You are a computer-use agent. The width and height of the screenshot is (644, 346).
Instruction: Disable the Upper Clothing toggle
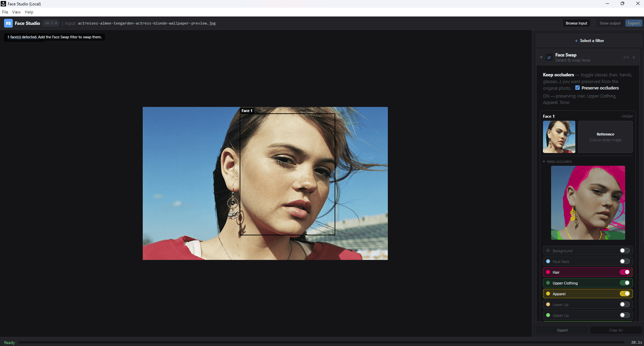pyautogui.click(x=625, y=283)
